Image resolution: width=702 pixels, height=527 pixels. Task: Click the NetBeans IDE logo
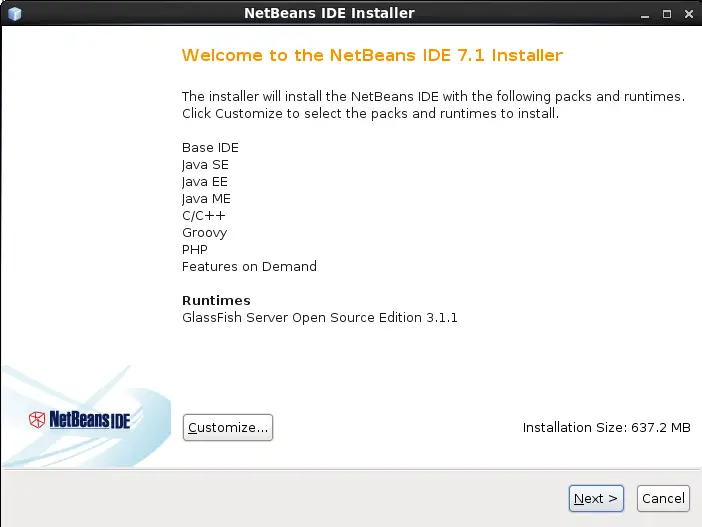click(80, 420)
